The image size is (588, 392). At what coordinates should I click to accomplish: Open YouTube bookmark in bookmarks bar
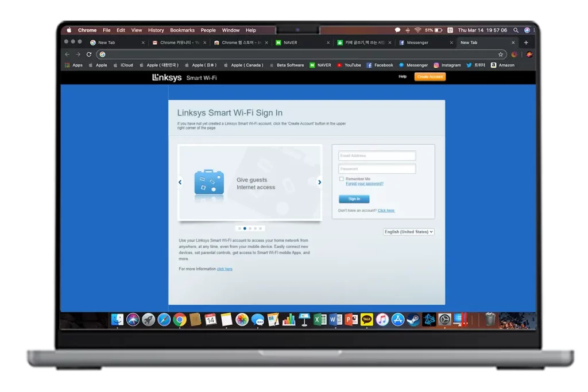349,65
